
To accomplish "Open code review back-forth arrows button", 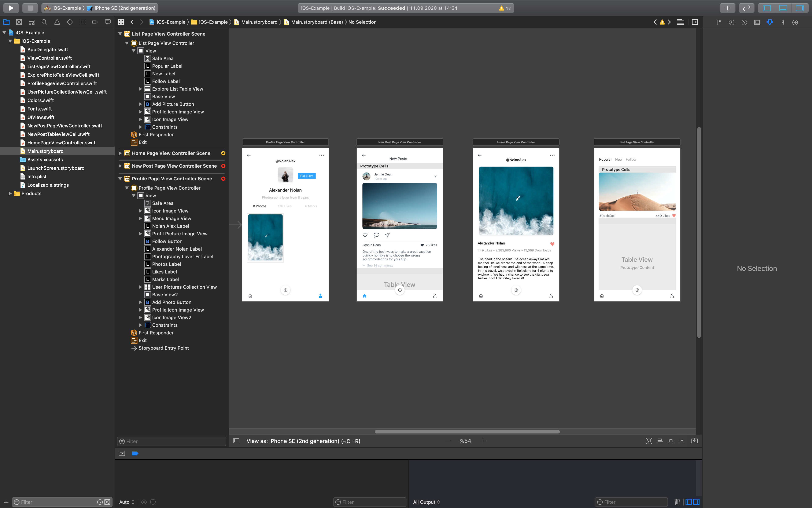I will (747, 8).
